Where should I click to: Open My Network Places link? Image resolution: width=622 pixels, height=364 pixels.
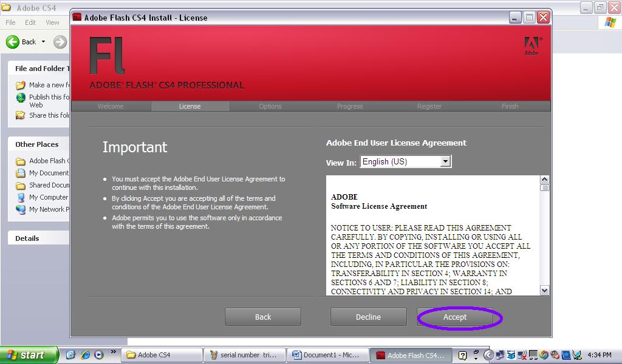coord(49,209)
